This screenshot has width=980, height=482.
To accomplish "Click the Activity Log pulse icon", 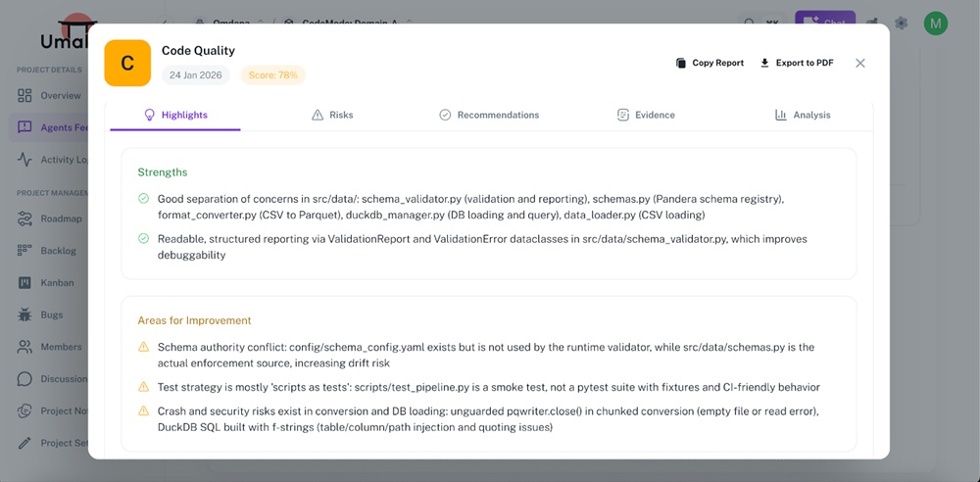I will click(x=24, y=160).
